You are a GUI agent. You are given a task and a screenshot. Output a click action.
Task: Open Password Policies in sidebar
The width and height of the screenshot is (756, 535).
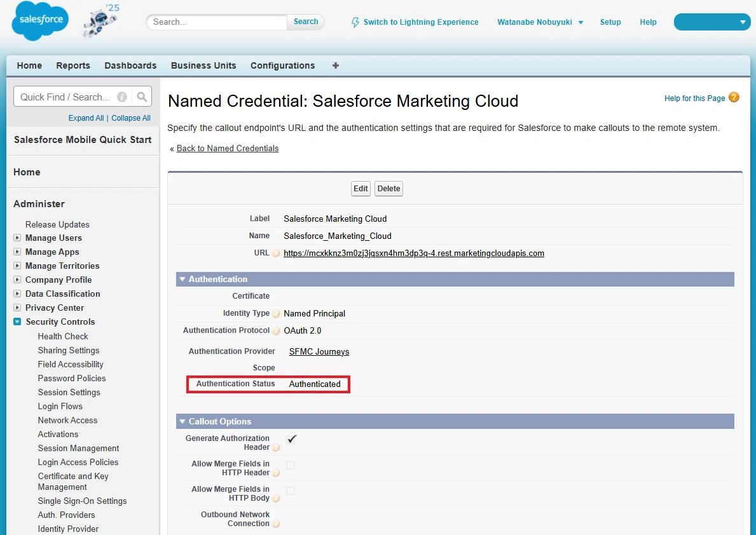click(x=72, y=378)
